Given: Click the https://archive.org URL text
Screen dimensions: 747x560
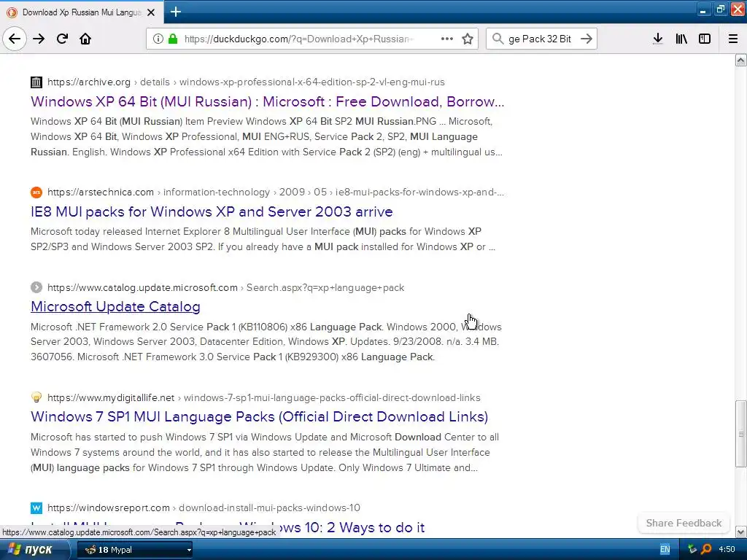Looking at the screenshot, I should click(88, 82).
